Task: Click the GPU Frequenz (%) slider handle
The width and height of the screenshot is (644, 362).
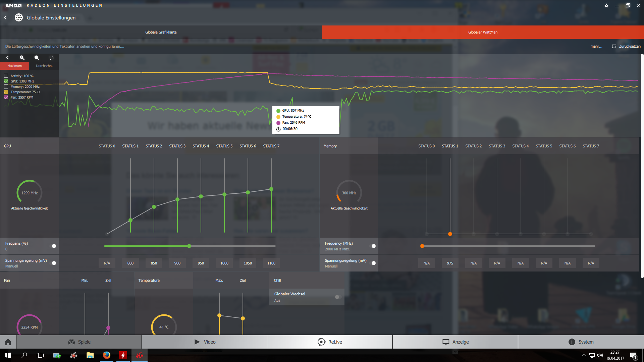Action: (189, 246)
